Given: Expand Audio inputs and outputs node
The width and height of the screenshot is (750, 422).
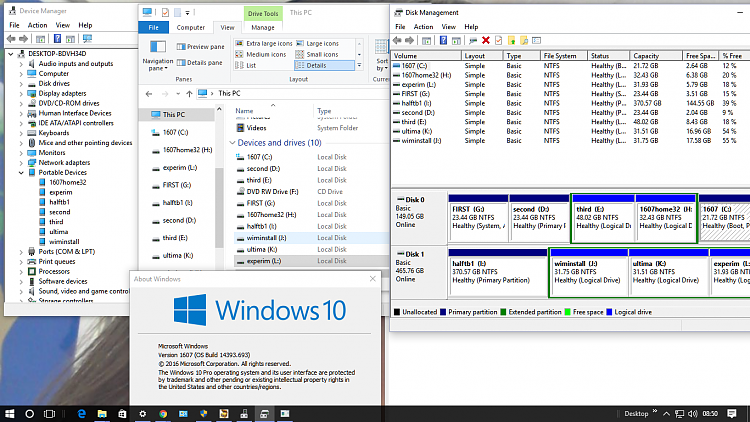Looking at the screenshot, I should click(21, 64).
